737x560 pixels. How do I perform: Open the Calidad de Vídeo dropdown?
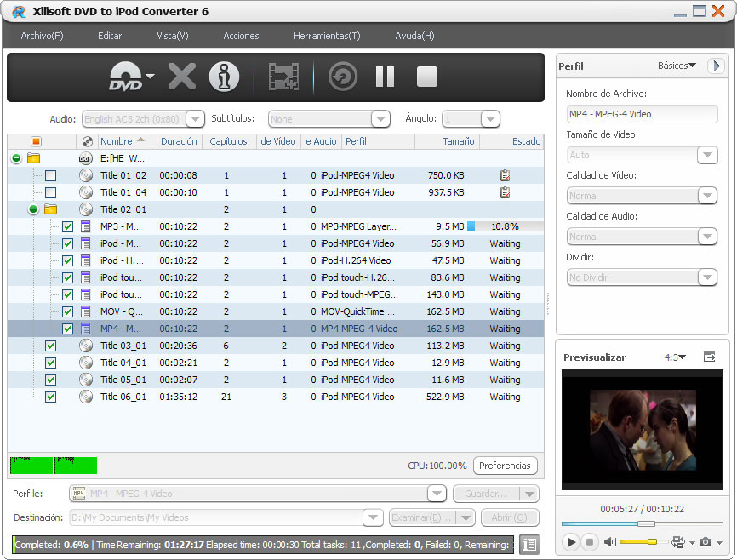(x=707, y=196)
